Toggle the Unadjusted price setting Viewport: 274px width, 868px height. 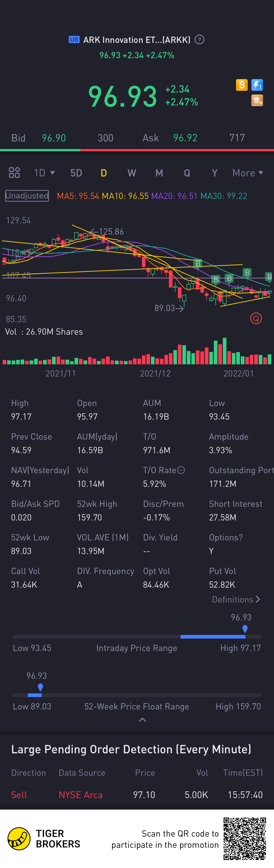27,196
